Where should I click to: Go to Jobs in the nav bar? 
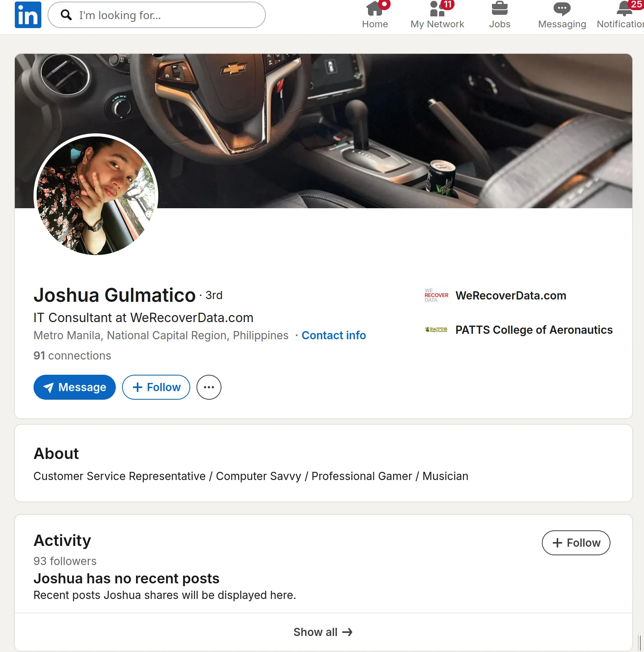tap(500, 15)
